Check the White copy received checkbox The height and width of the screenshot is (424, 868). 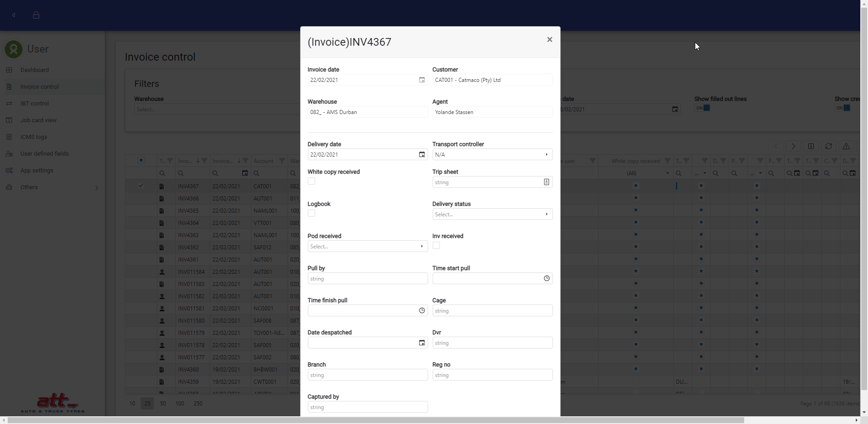[x=311, y=181]
